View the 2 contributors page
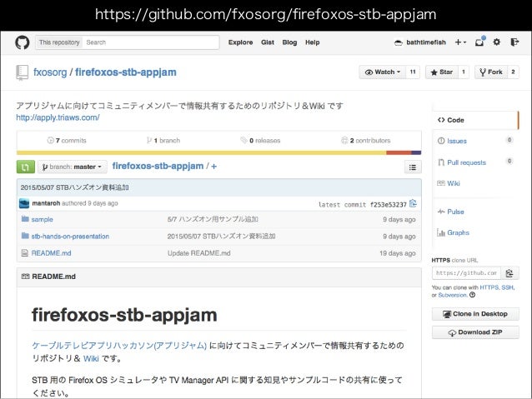This screenshot has height=399, width=532. (366, 140)
